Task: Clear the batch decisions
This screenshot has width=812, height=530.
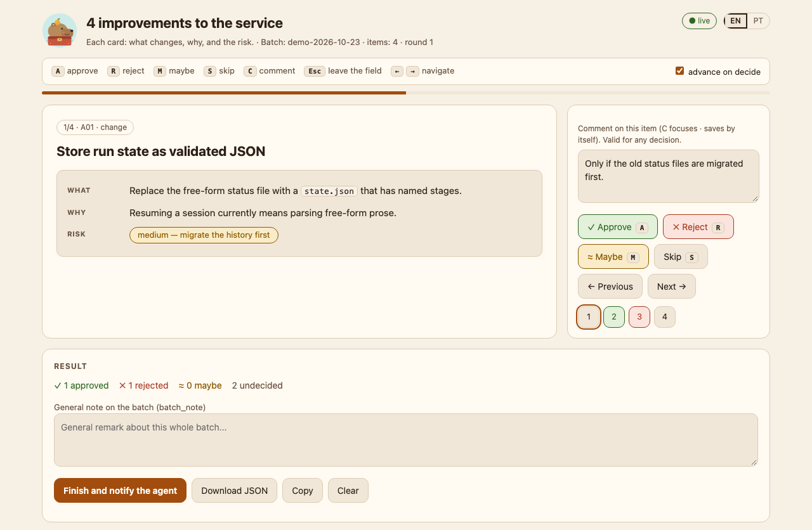Action: tap(348, 491)
